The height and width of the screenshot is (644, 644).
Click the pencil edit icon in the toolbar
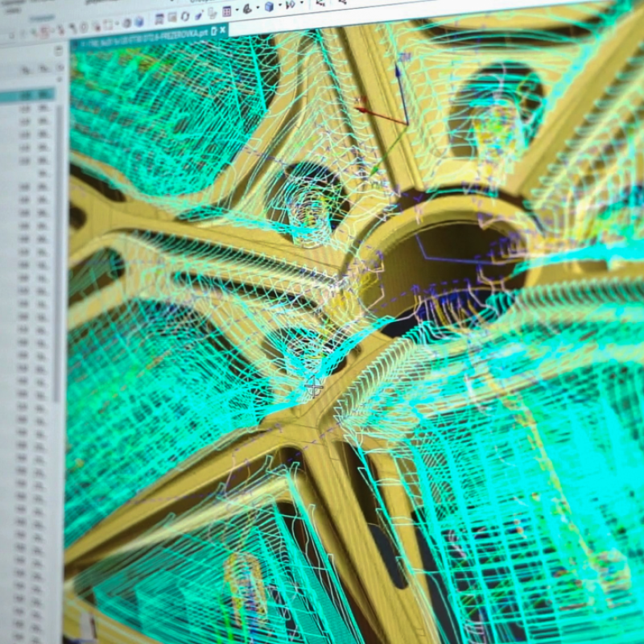pyautogui.click(x=198, y=15)
